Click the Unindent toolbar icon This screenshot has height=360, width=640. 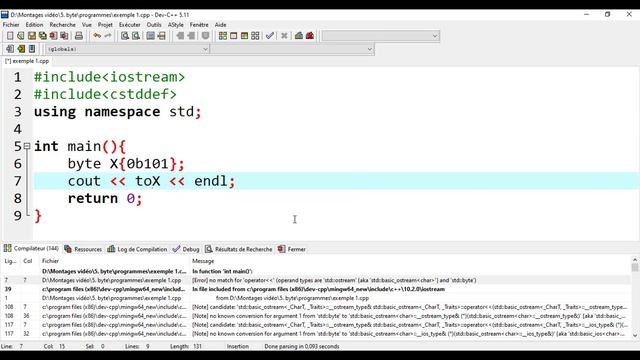coord(191,36)
